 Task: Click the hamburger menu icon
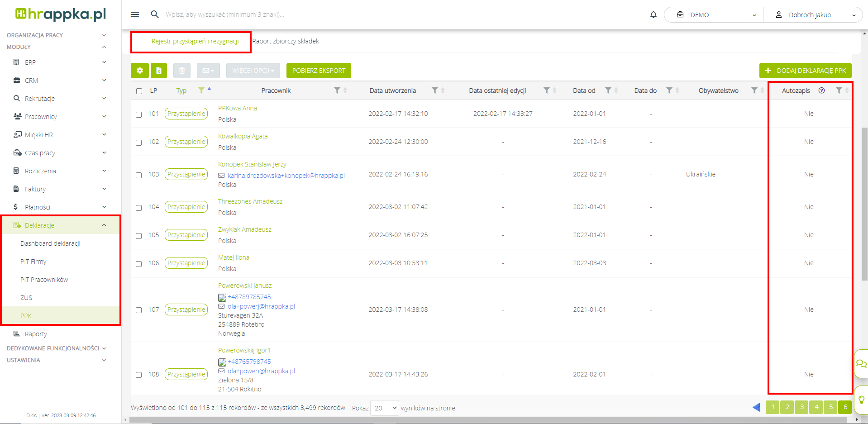134,14
